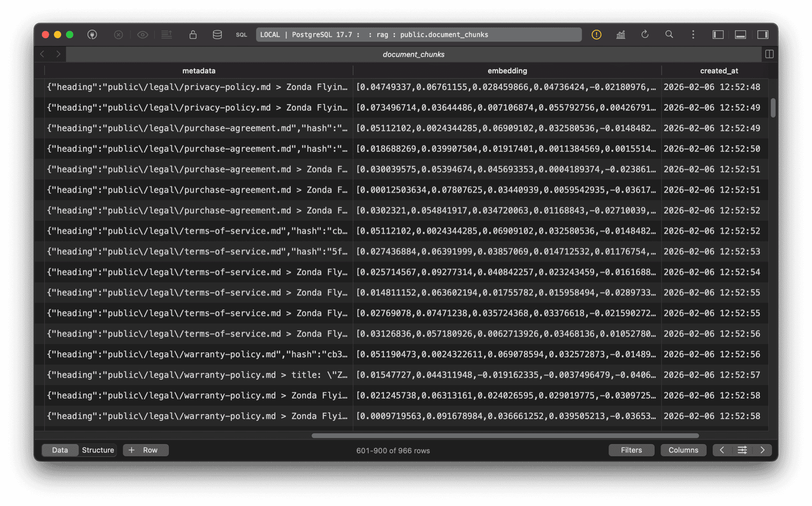Toggle the right panel visibility
Screen dimensions: 812x506
[763, 34]
